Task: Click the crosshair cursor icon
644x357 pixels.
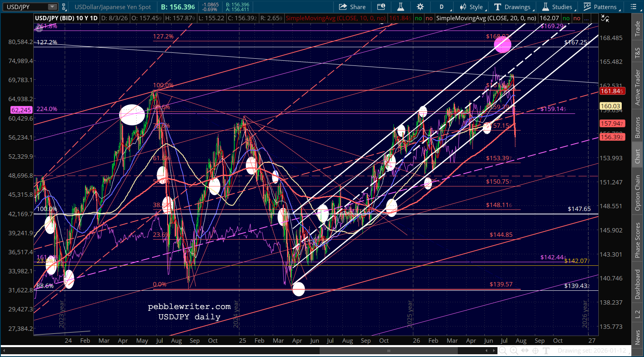Action: point(536,351)
